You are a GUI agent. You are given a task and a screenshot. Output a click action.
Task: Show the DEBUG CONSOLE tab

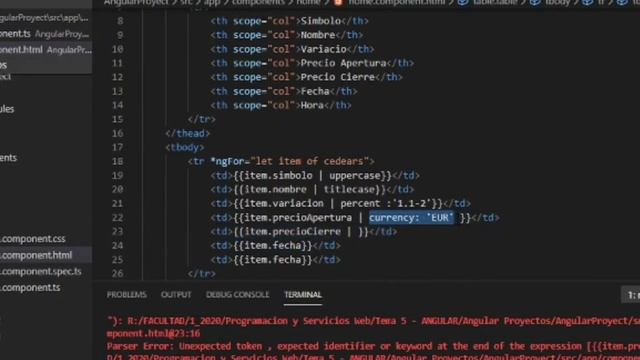(238, 294)
